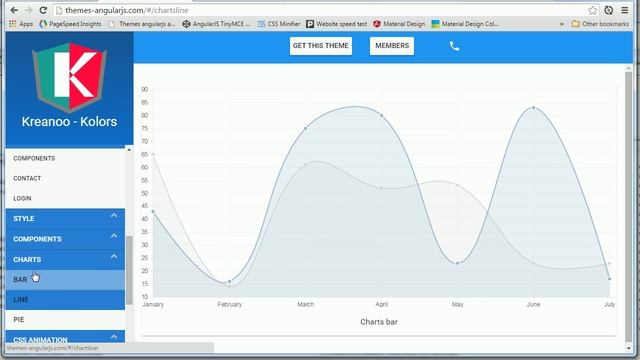Viewport: 640px width, 360px height.
Task: Open the Apps bookmarks shortcut
Action: point(21,24)
